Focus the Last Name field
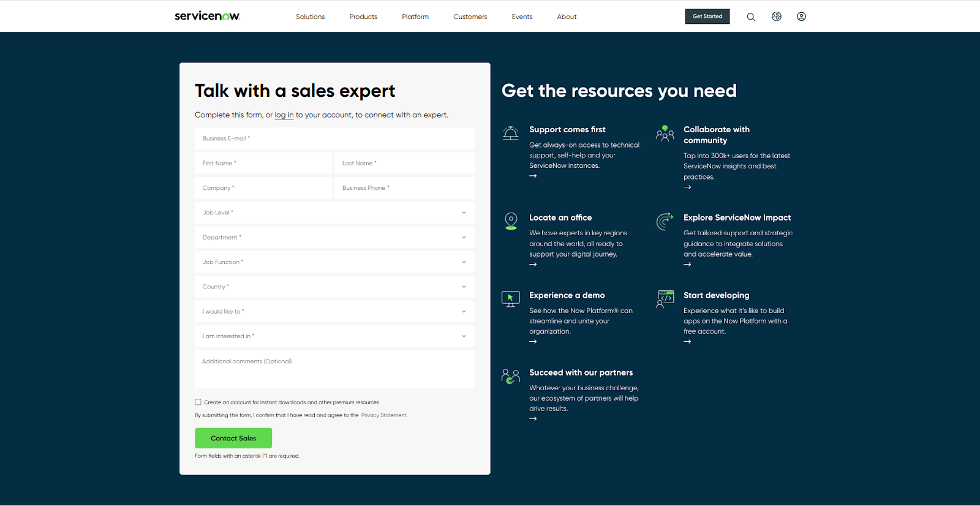This screenshot has width=980, height=506. click(405, 163)
